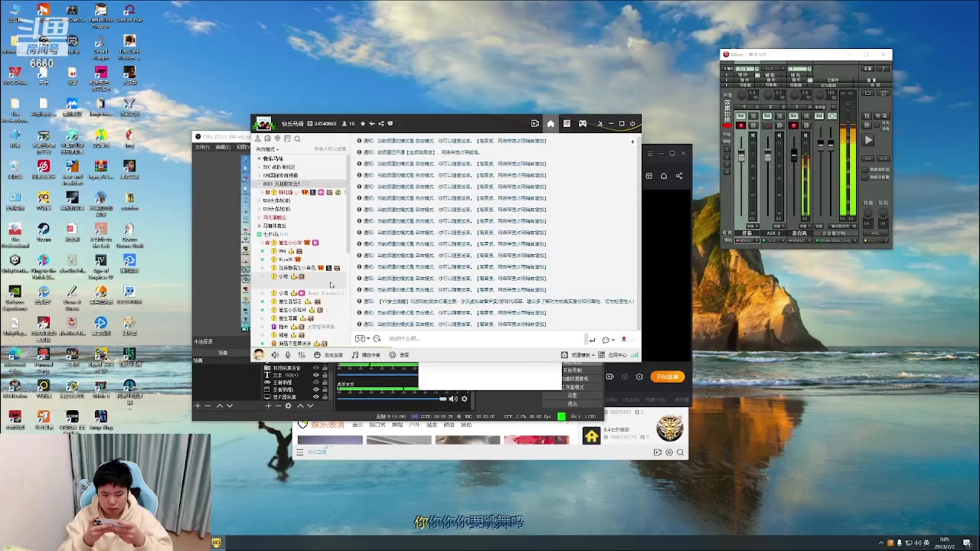The height and width of the screenshot is (551, 980).
Task: Open source properties gear in OBS sources panel
Action: [x=288, y=406]
